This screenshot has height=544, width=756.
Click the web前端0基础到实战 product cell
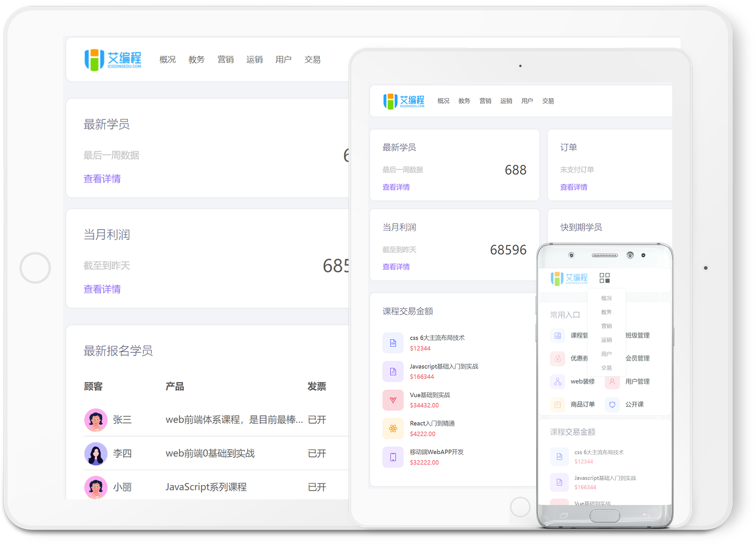pyautogui.click(x=210, y=454)
